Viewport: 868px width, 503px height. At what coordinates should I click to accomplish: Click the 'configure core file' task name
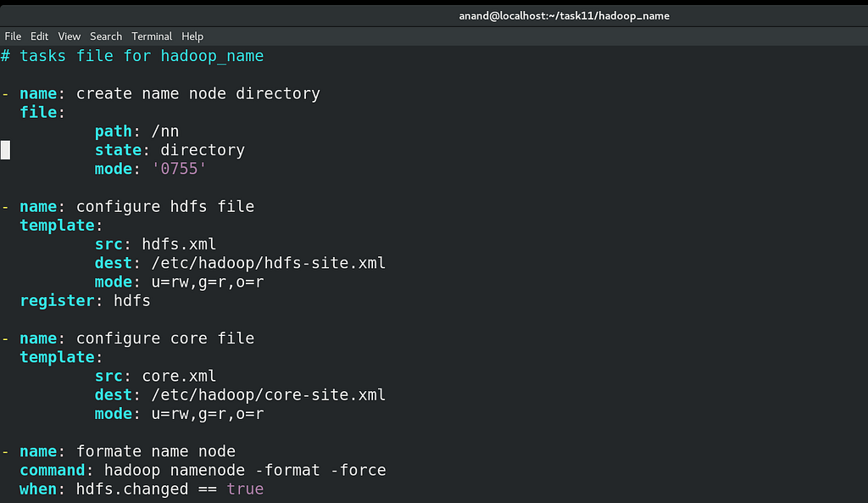click(x=165, y=338)
